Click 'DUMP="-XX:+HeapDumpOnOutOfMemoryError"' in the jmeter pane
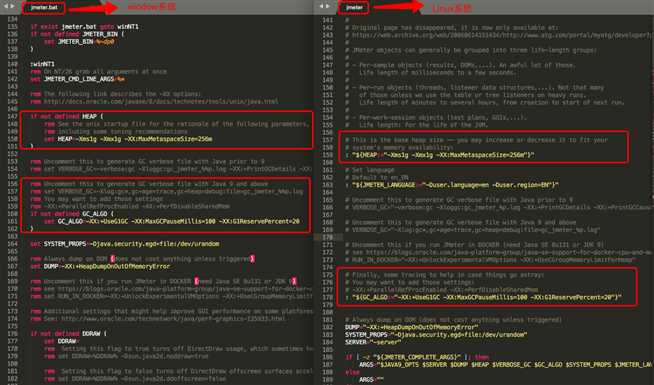This screenshot has height=385, width=654. [411, 328]
